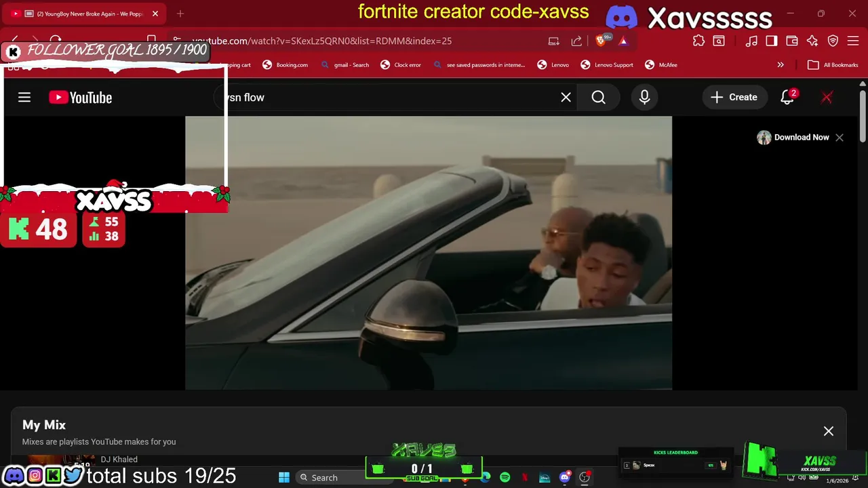This screenshot has height=488, width=868.
Task: Run search with the magnifier button
Action: (598, 98)
